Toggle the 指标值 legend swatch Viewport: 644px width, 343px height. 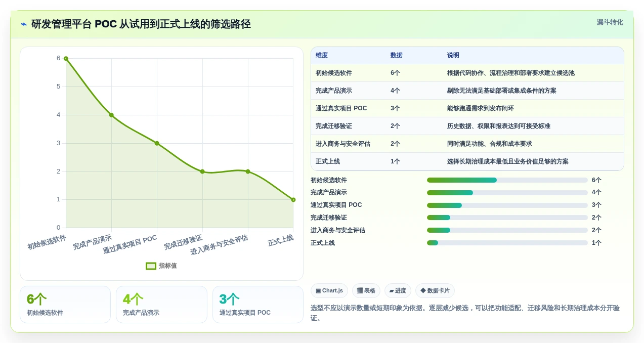(151, 266)
